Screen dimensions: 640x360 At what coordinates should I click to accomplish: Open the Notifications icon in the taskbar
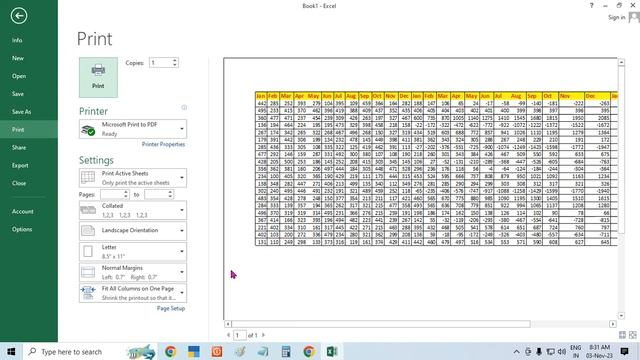[x=624, y=351]
